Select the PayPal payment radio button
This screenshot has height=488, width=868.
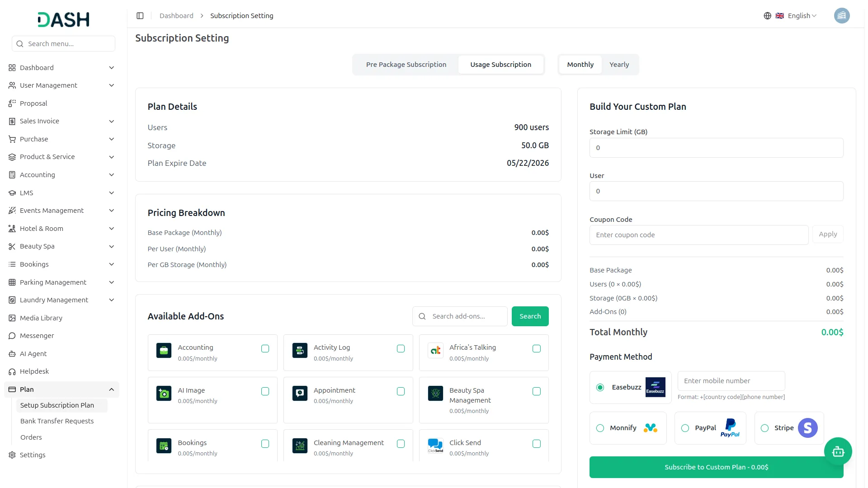(x=685, y=428)
